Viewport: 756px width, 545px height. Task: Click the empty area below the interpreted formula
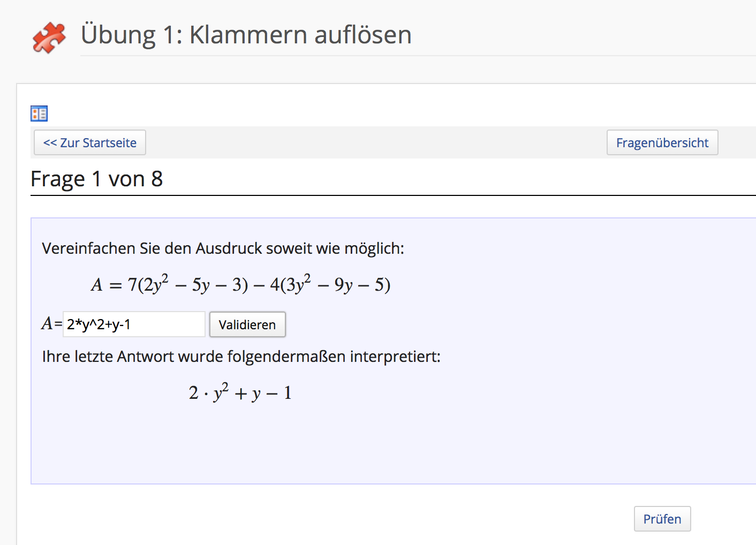(375, 444)
